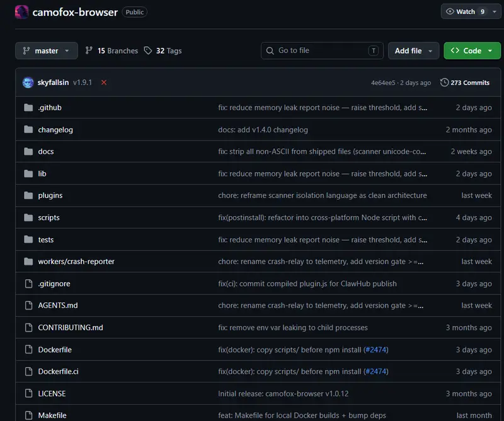This screenshot has height=421, width=504.
Task: Open commit 'Initial release: camofox-browser v1.0.12'
Action: pyautogui.click(x=283, y=394)
